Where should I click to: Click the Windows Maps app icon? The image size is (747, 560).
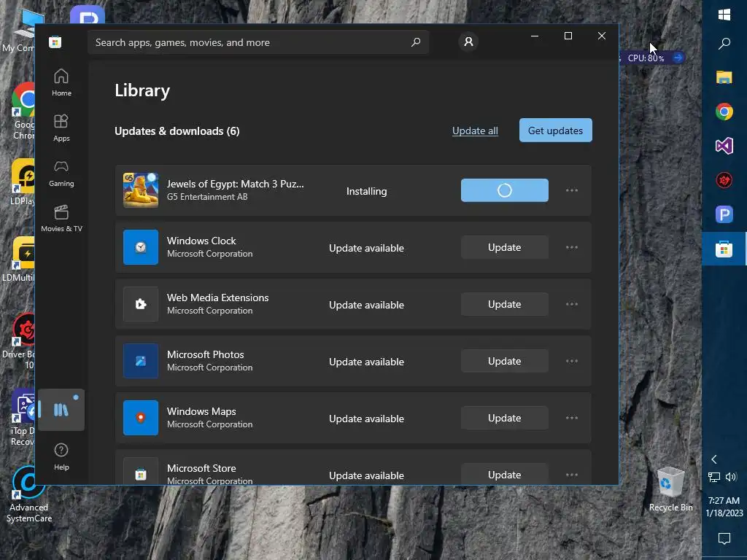click(141, 418)
